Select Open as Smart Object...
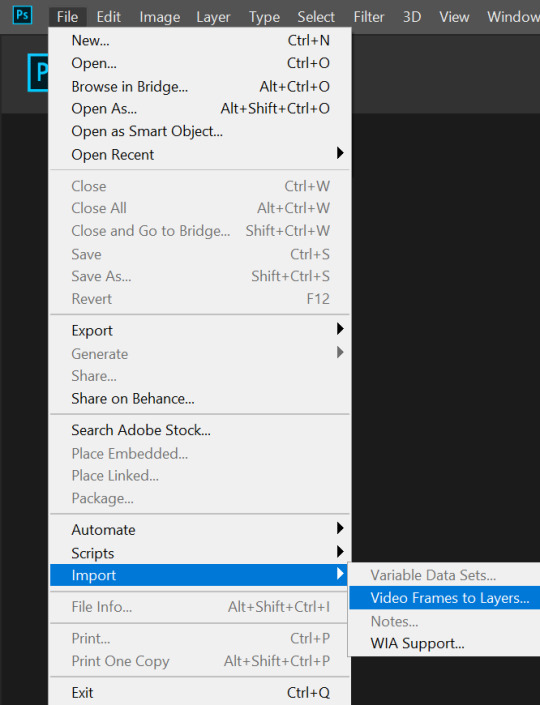Image resolution: width=540 pixels, height=705 pixels. 200,131
